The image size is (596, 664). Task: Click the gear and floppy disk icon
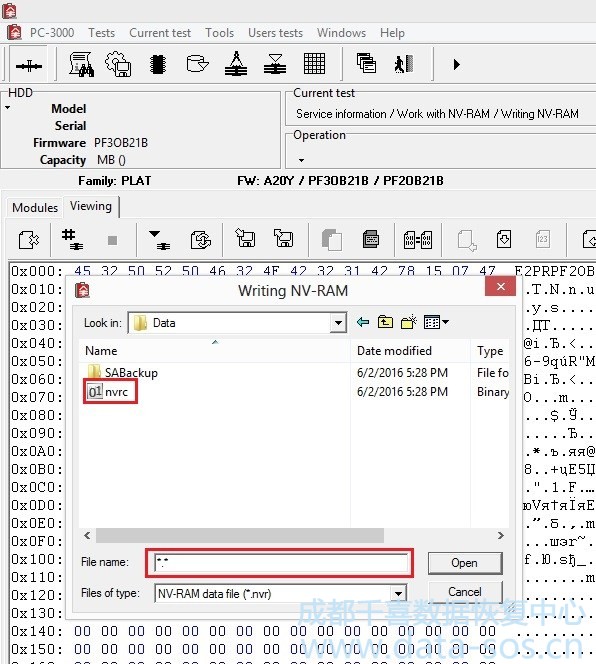coord(118,64)
